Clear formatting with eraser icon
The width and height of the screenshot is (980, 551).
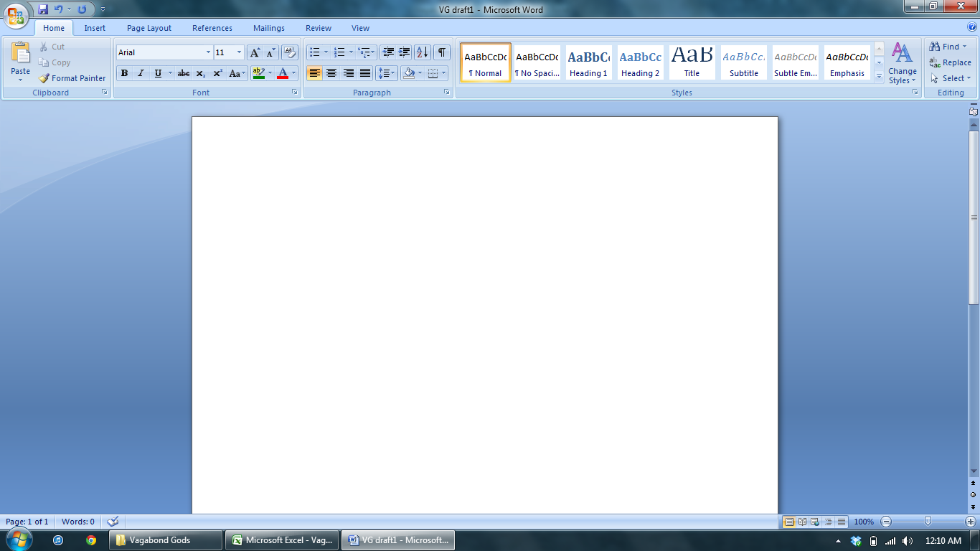(290, 52)
